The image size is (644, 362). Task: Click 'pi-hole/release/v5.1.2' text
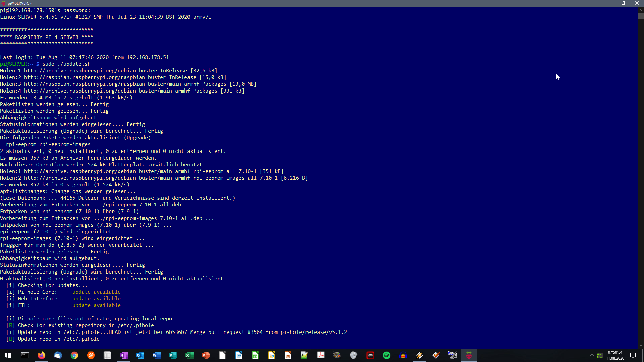[314, 332]
